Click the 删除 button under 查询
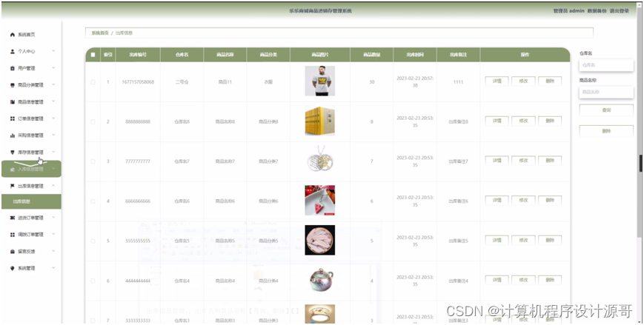This screenshot has height=325, width=644. (606, 131)
